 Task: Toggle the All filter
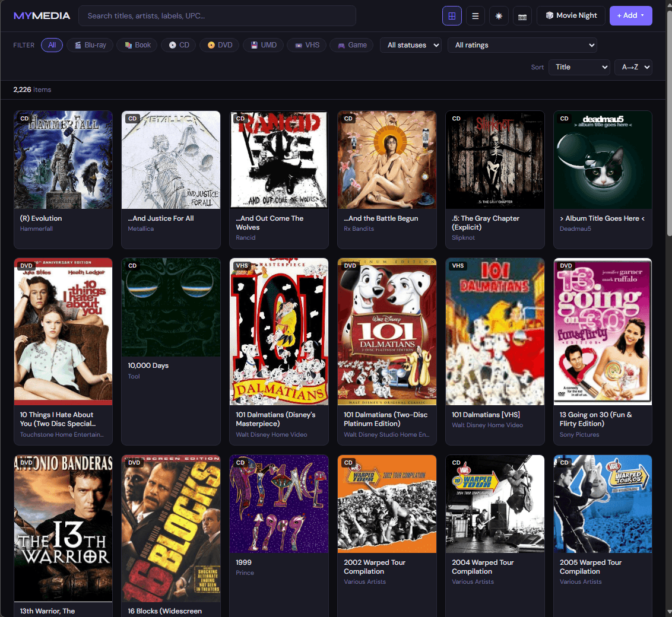(52, 44)
